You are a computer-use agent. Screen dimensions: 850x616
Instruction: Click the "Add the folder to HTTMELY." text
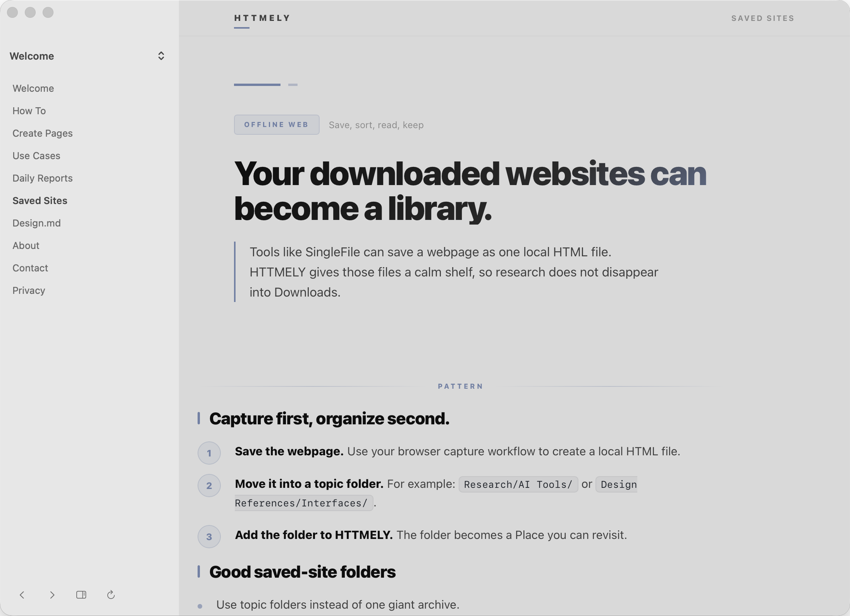(314, 535)
